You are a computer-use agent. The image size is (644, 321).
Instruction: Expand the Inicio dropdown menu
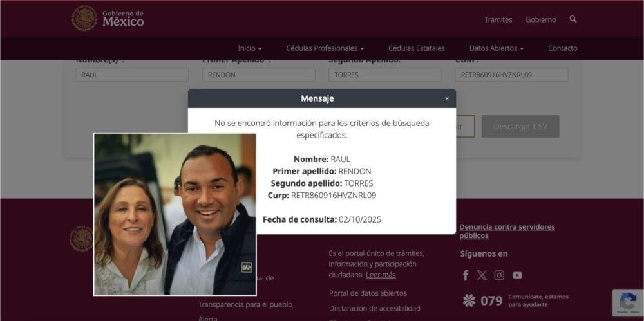tap(249, 48)
